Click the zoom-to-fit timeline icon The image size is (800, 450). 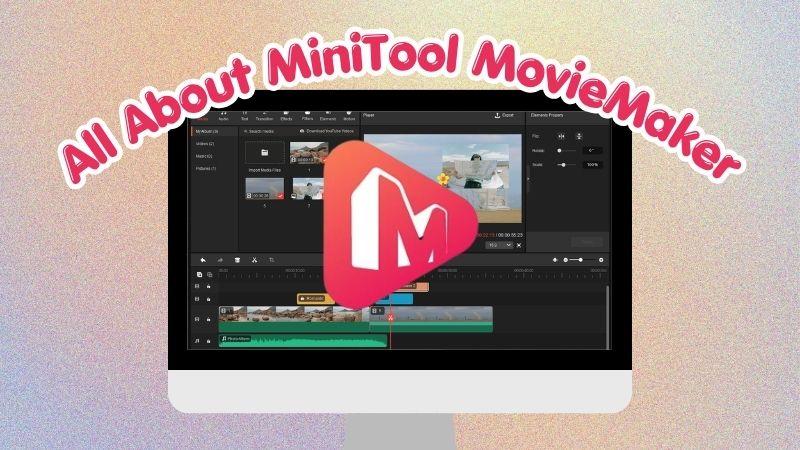coord(555,260)
